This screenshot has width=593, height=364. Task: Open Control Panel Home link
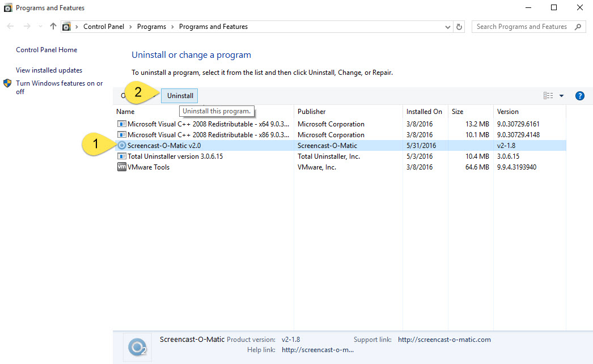pyautogui.click(x=46, y=49)
